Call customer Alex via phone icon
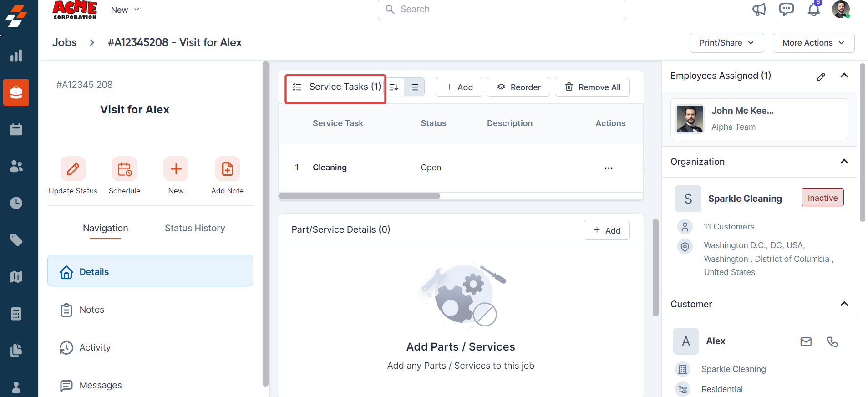The height and width of the screenshot is (397, 868). pos(832,341)
